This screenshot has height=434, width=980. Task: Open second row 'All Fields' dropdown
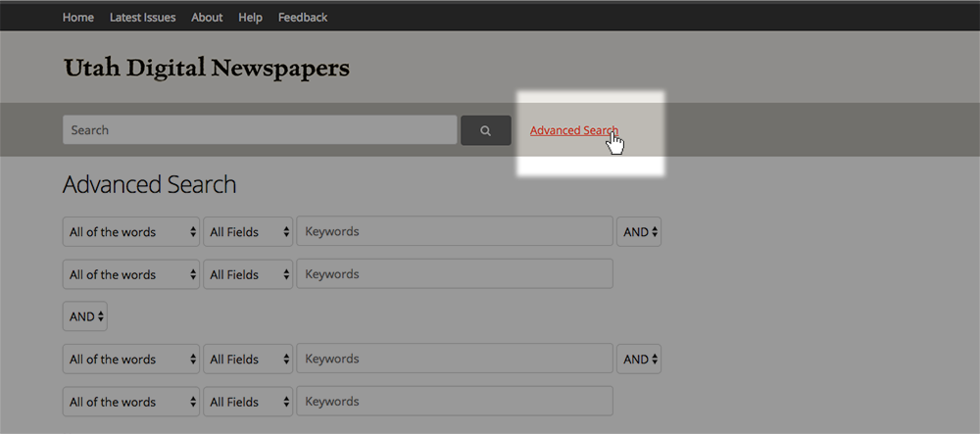[248, 274]
